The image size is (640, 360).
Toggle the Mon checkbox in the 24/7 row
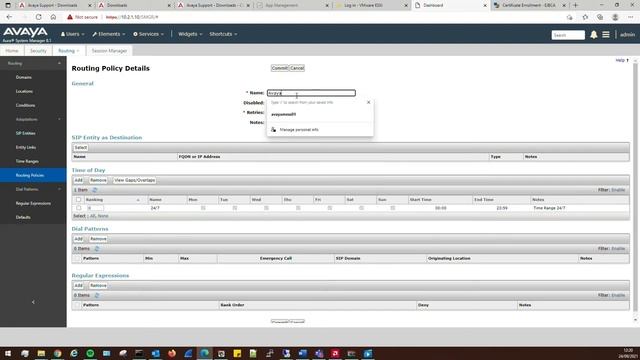[x=203, y=208]
